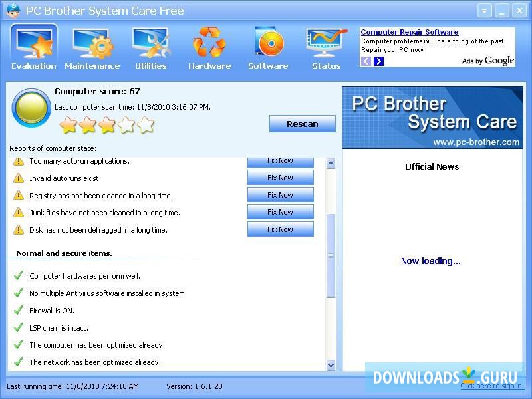
Task: Select the Hardware tab label
Action: pyautogui.click(x=209, y=66)
